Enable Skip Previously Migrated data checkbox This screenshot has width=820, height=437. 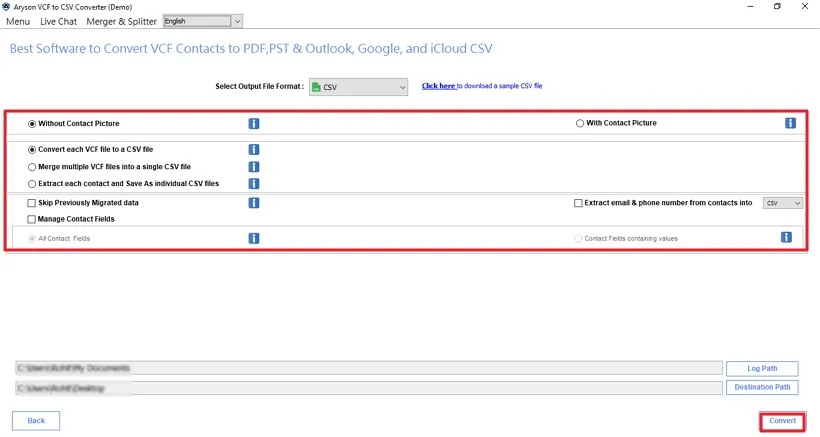(x=31, y=203)
